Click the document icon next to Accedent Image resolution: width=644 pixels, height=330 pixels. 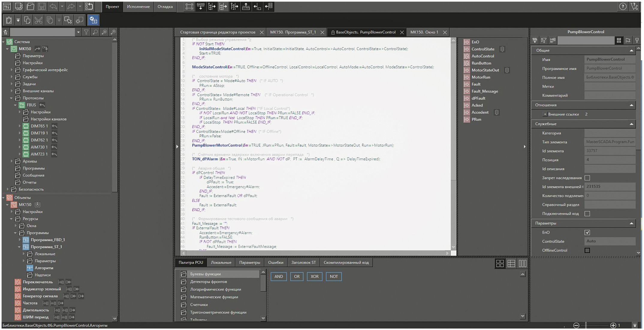coord(497,112)
